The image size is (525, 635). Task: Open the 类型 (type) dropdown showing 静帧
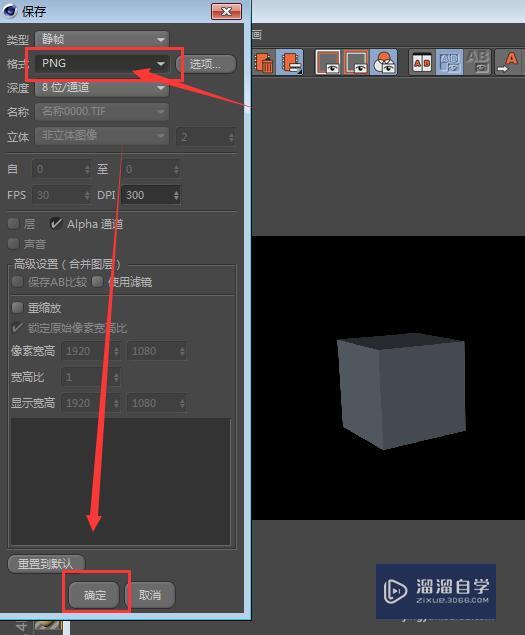click(x=102, y=39)
